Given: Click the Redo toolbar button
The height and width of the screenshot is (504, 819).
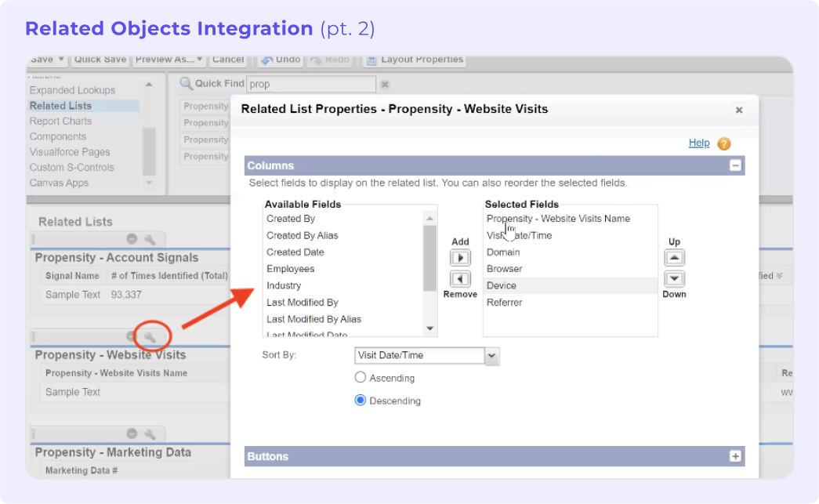Looking at the screenshot, I should 330,60.
